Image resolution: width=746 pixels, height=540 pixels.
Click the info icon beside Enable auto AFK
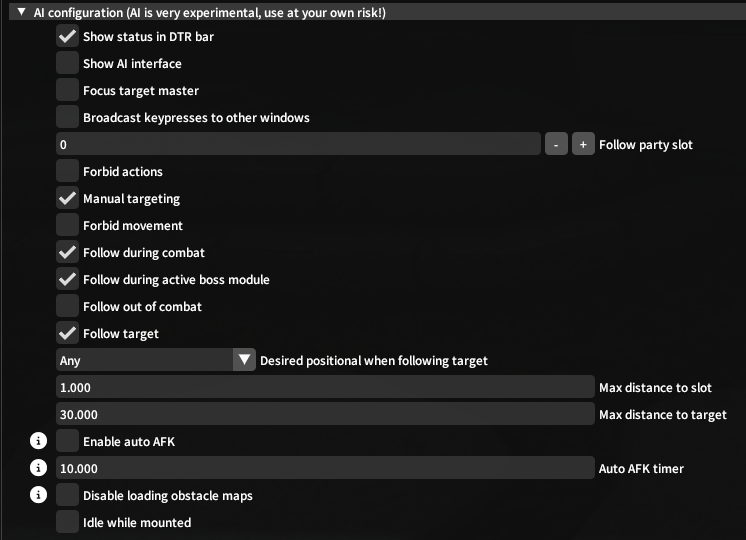point(39,441)
